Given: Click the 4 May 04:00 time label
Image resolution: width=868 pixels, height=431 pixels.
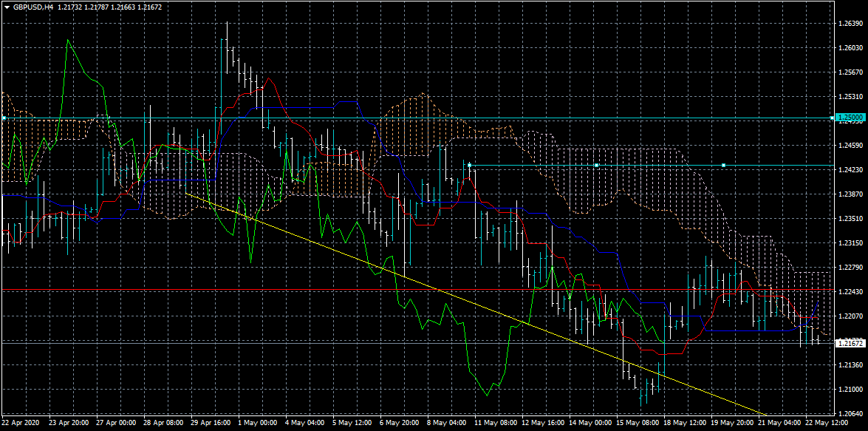Looking at the screenshot, I should [304, 422].
